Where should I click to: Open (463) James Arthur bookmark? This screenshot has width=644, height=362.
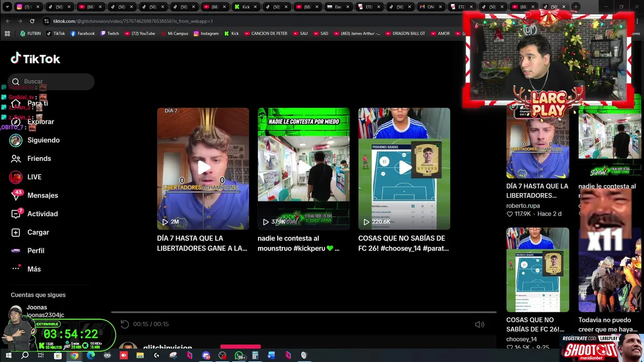pos(357,34)
